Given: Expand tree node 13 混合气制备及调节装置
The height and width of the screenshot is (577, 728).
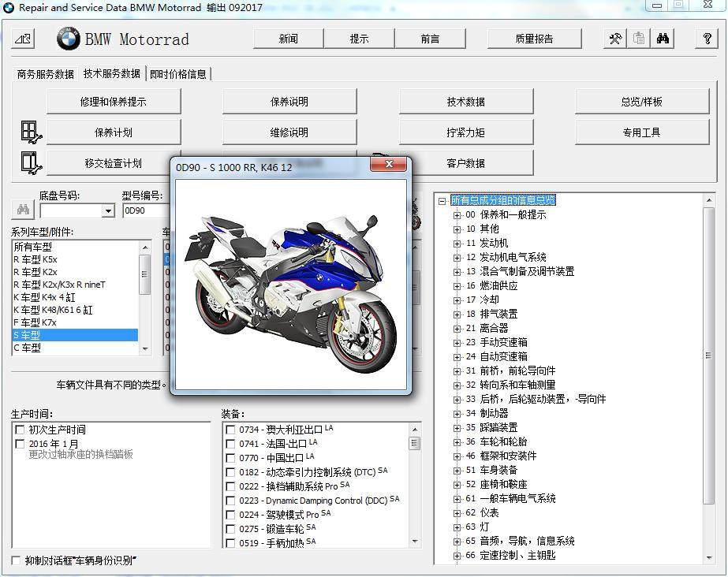Looking at the screenshot, I should click(457, 272).
